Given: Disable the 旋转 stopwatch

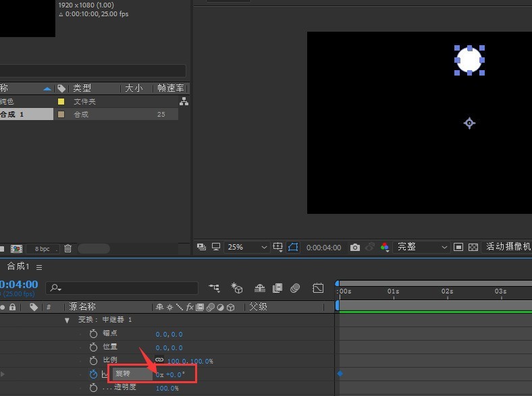Looking at the screenshot, I should coord(93,374).
